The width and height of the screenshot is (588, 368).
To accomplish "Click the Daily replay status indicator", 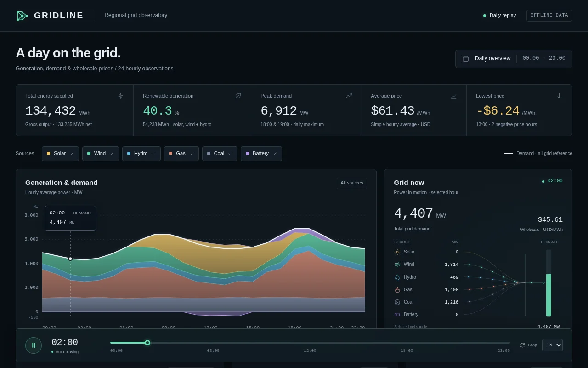I will pyautogui.click(x=499, y=16).
